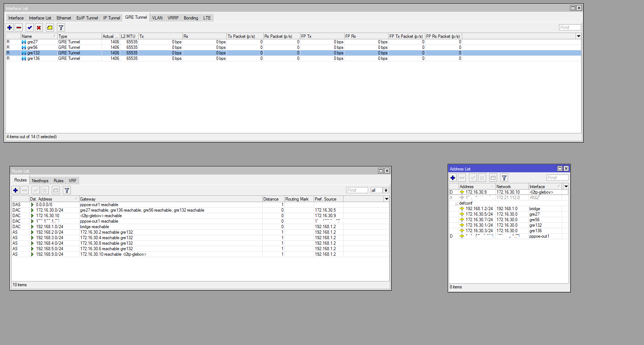Viewport: 644px width, 345px height.
Task: Disable route X icon in Route List
Action: pos(45,190)
